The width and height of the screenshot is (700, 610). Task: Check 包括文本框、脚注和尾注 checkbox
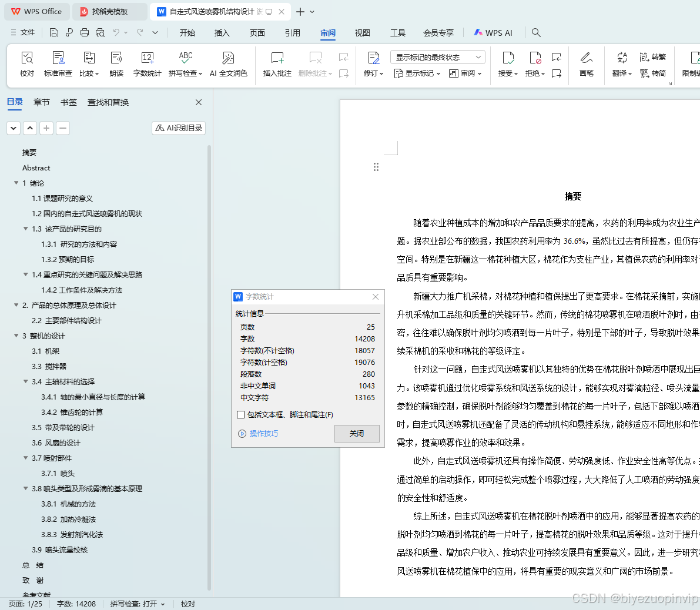click(x=240, y=414)
